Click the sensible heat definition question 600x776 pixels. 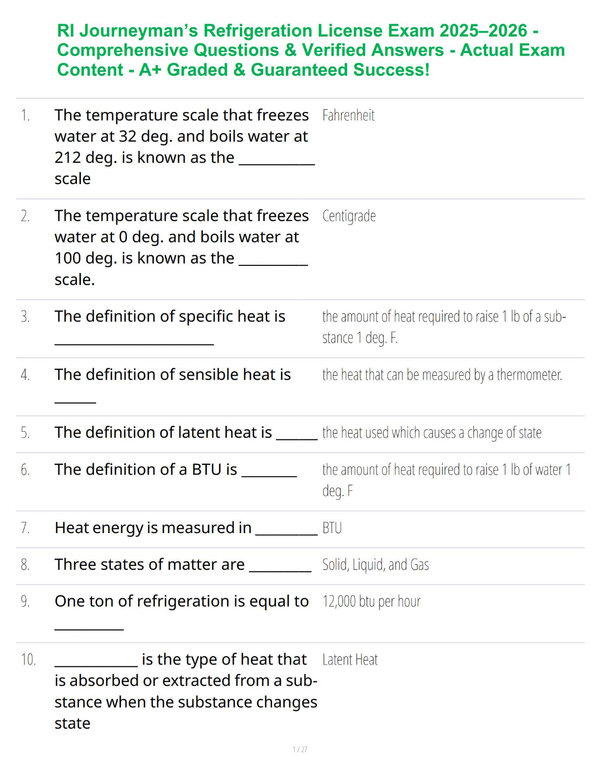tap(172, 385)
